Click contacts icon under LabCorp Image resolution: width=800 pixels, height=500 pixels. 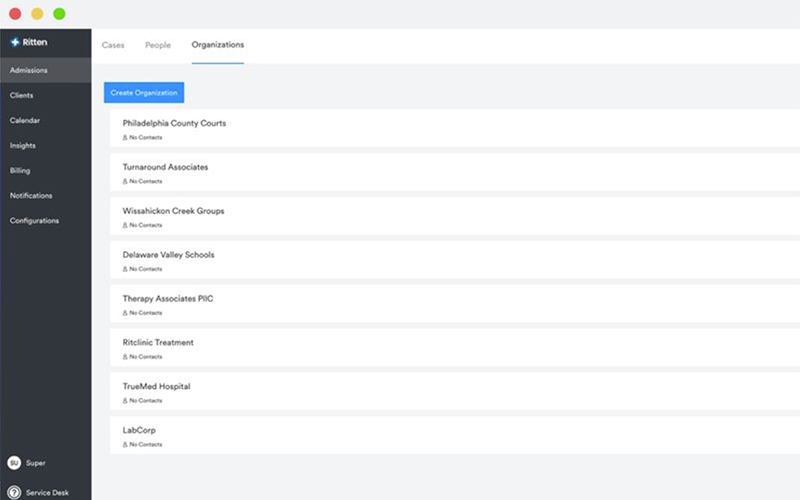coord(125,444)
